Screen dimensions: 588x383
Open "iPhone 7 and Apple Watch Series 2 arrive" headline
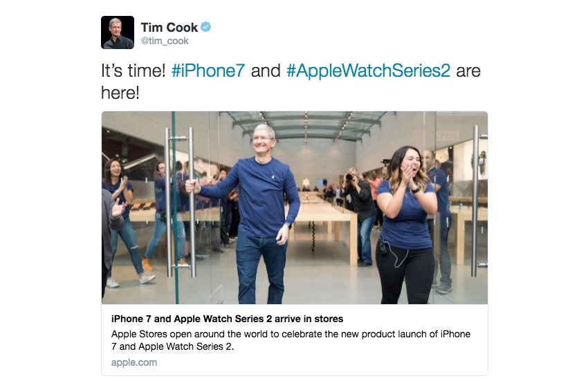228,319
